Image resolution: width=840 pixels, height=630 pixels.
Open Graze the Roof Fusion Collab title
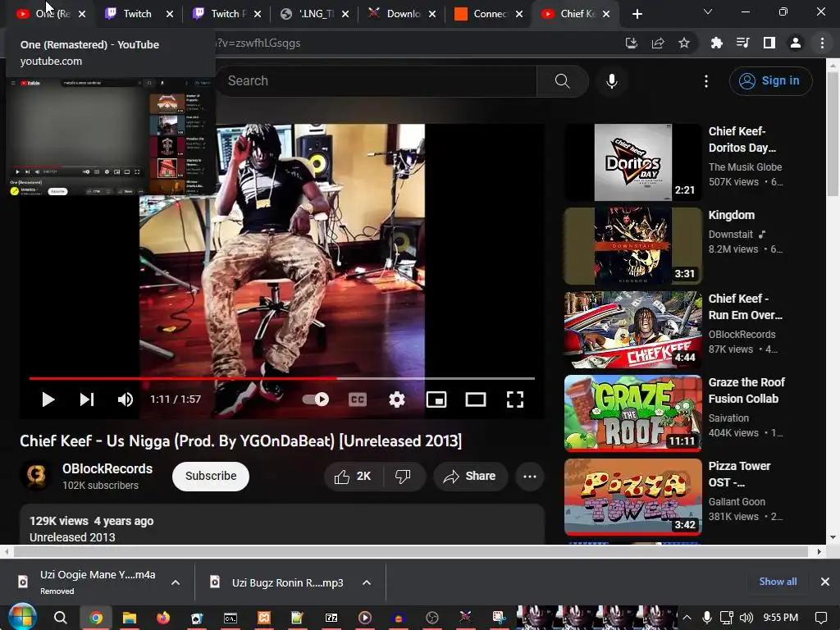coord(746,390)
